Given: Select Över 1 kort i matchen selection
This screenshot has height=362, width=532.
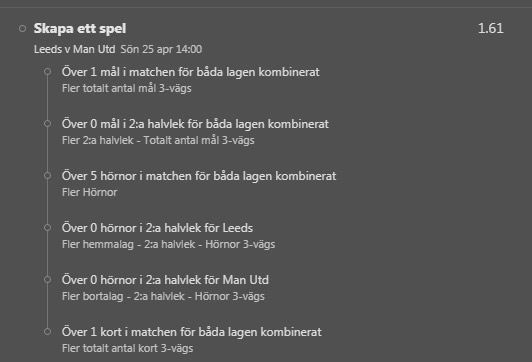Looking at the screenshot, I should [192, 332].
